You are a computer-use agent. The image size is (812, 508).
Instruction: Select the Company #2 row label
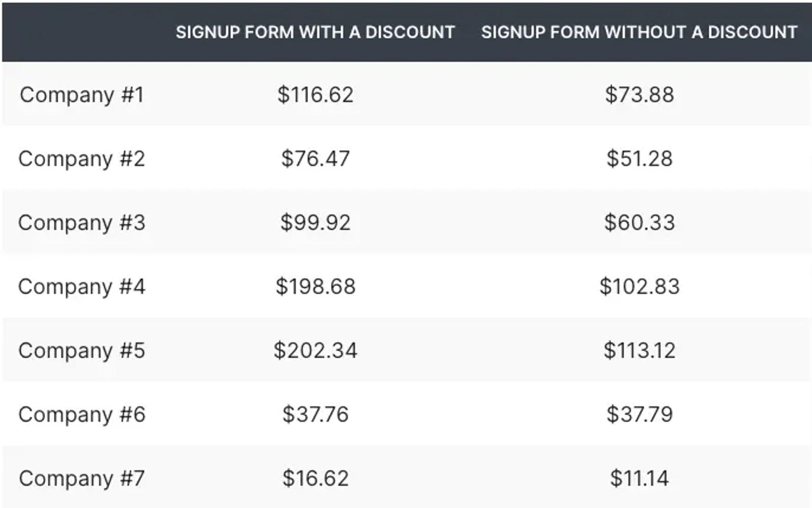(82, 159)
